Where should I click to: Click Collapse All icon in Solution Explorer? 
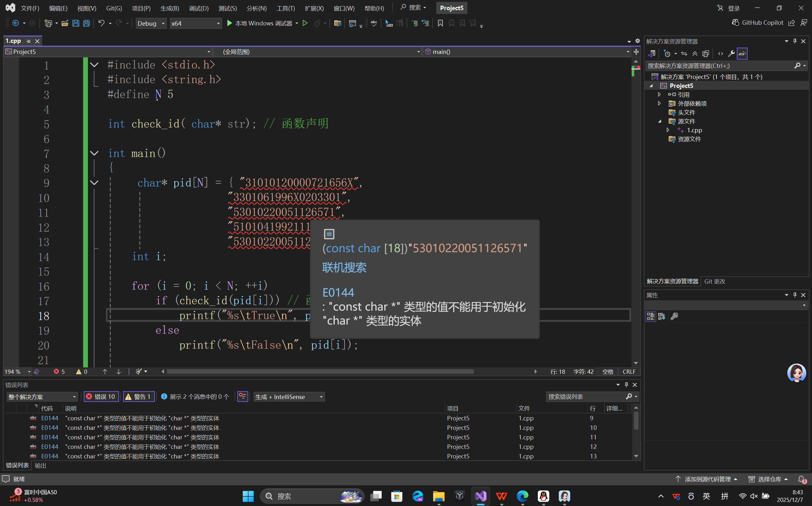(695, 54)
